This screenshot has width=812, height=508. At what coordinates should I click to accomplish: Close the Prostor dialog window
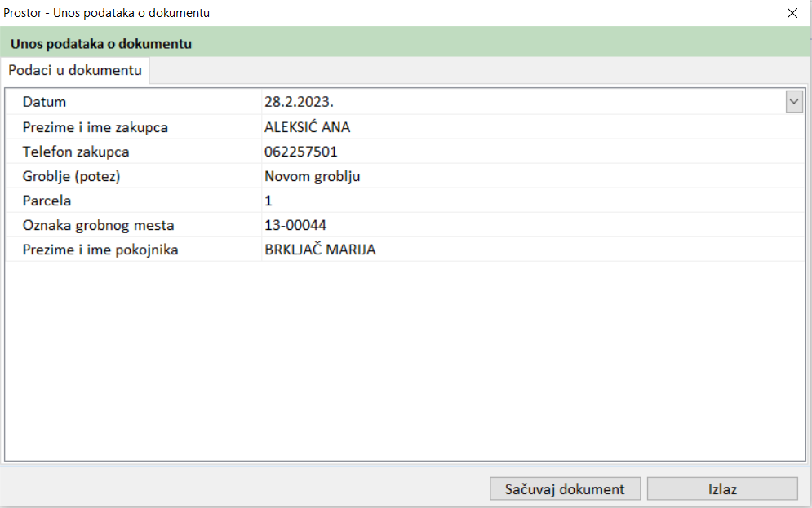(x=792, y=13)
